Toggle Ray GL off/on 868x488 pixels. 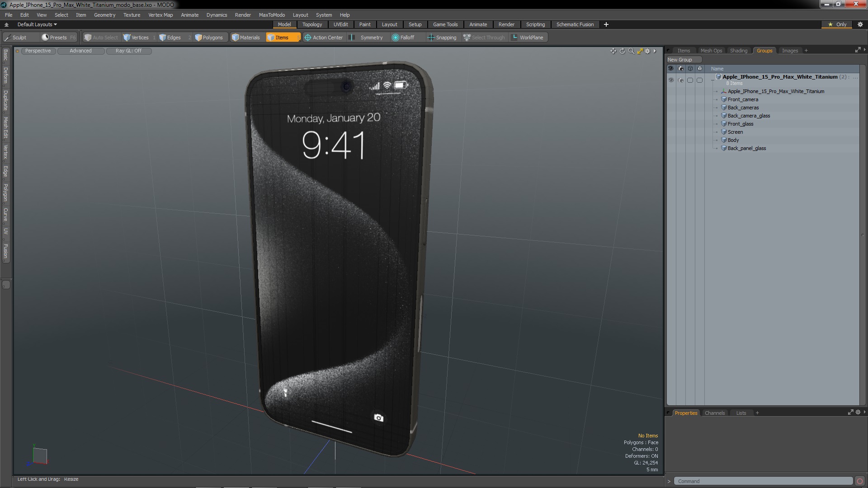pos(129,51)
